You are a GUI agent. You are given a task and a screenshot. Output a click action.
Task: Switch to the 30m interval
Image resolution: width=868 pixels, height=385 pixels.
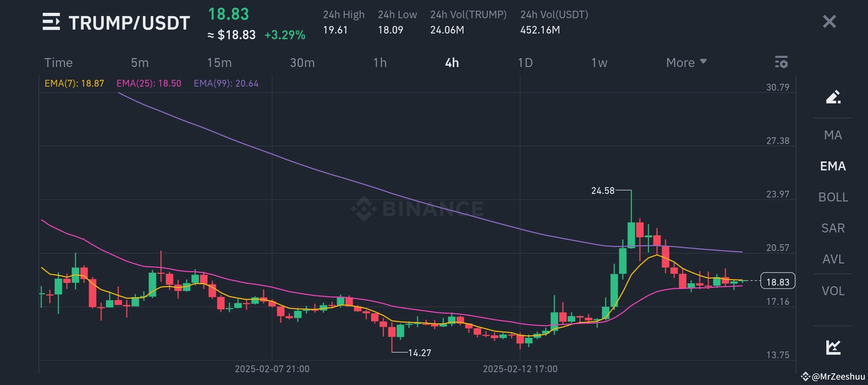(301, 62)
